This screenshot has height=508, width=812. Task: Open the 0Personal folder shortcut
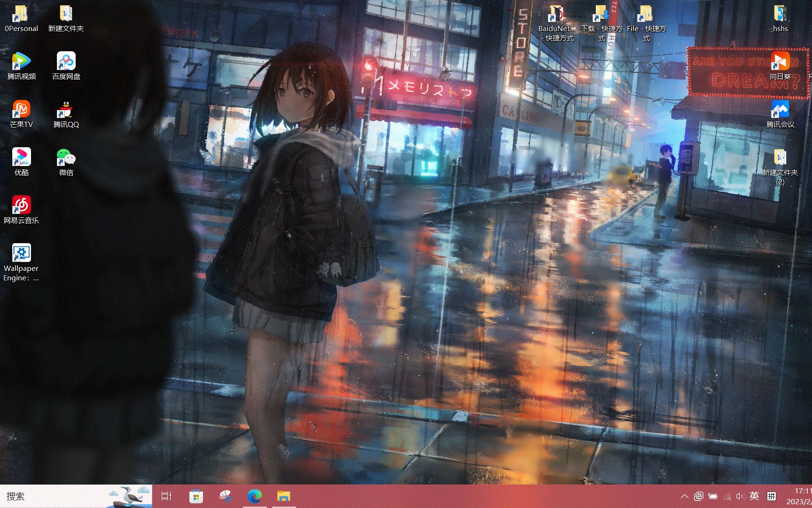coord(21,19)
